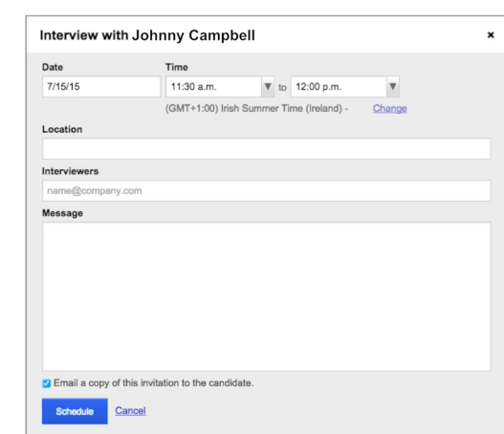Open the start time dropdown arrow

click(x=268, y=86)
